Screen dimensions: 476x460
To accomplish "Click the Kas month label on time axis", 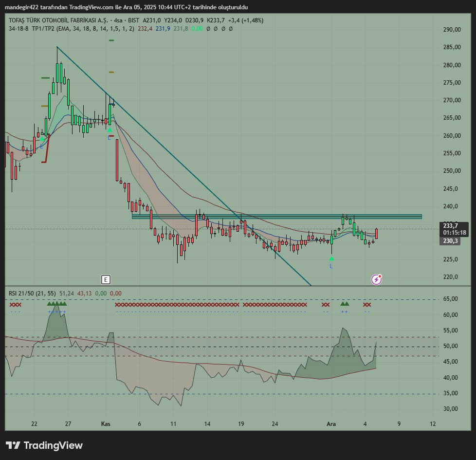I will coord(106,424).
